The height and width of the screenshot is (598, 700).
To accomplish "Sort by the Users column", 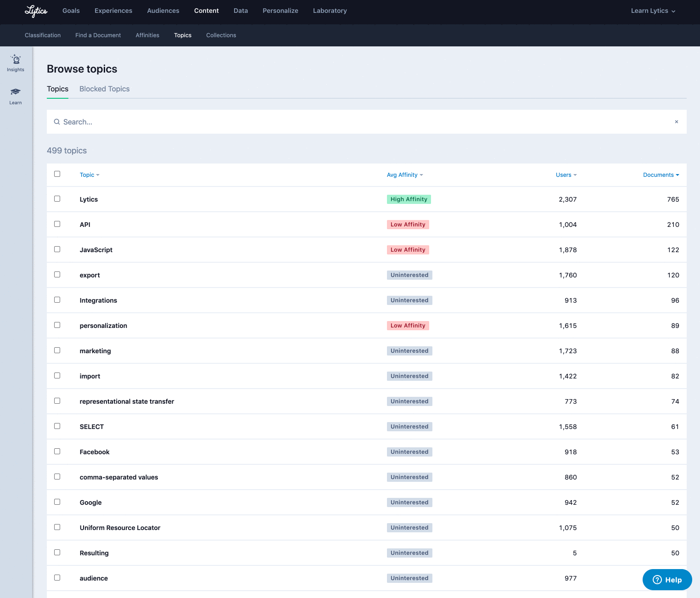I will (566, 175).
